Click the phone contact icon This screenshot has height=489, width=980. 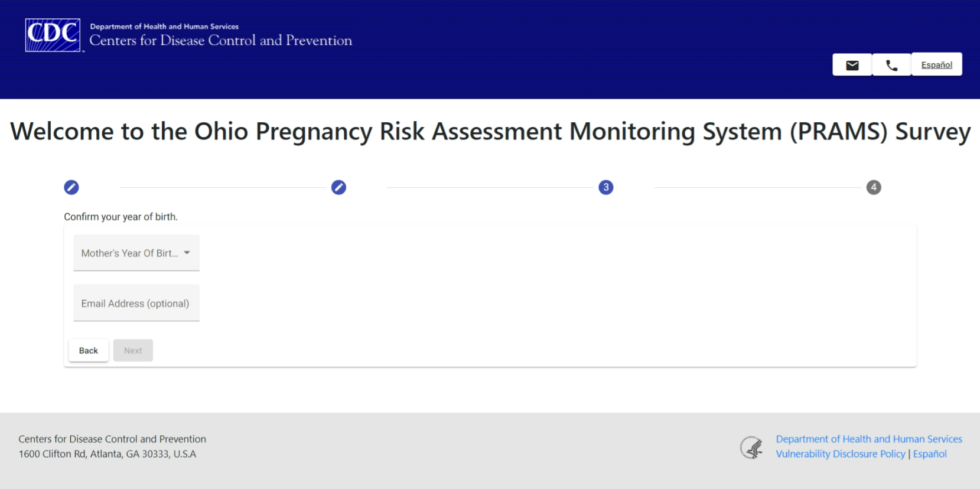point(891,65)
